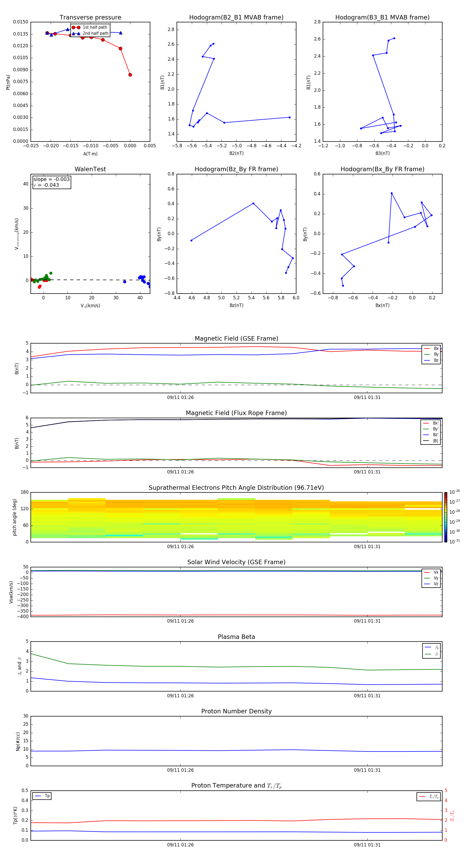The height and width of the screenshot is (868, 473).
Task: Click the "10^-26" colorbar tick label
Action: click(x=455, y=492)
